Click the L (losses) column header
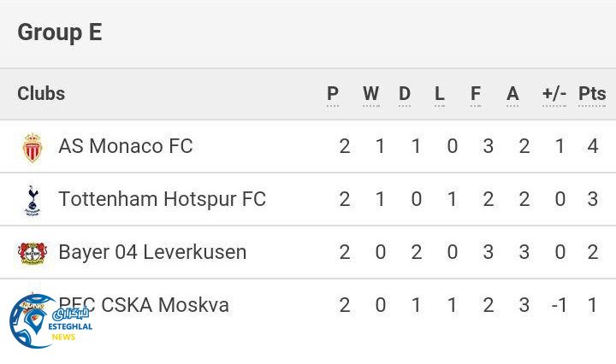 click(440, 94)
